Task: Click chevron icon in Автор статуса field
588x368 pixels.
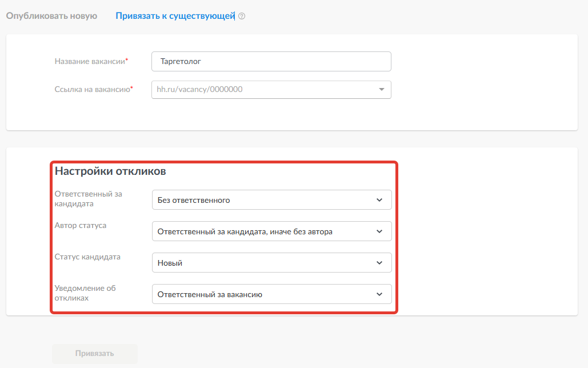Action: click(x=379, y=231)
